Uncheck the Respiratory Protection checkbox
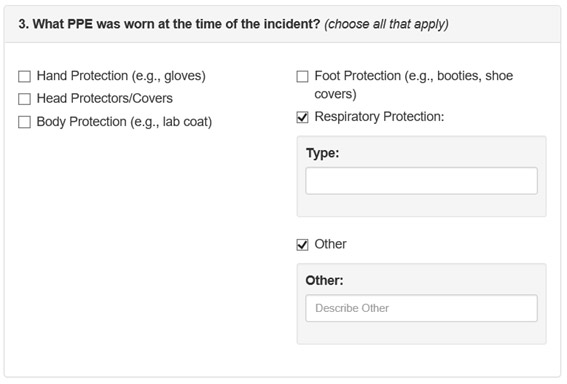567x384 pixels. coord(302,117)
